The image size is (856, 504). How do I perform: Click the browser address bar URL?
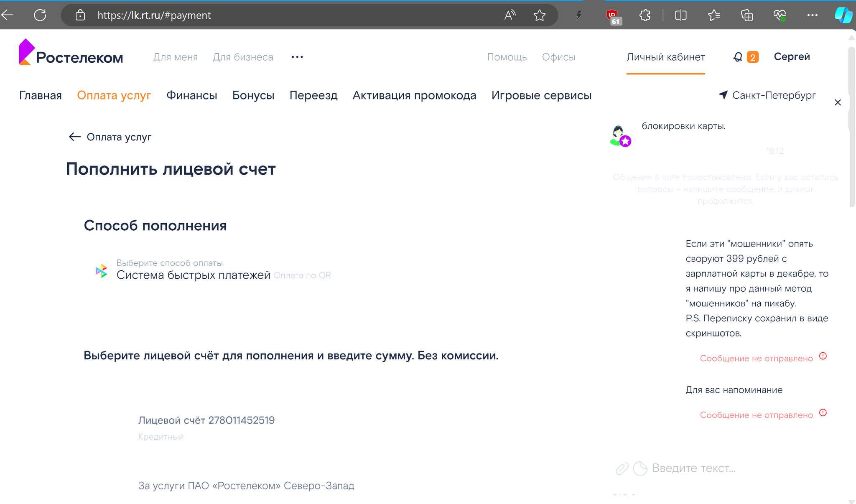click(154, 15)
